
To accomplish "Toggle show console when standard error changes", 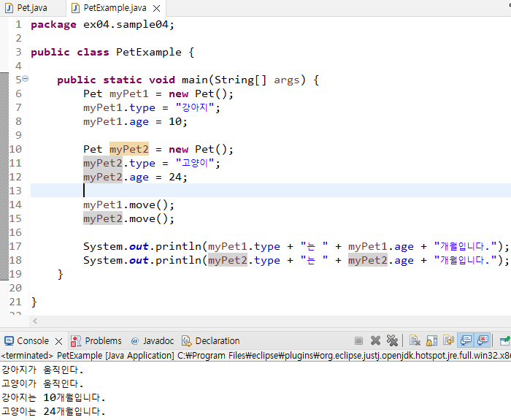I will [x=483, y=341].
